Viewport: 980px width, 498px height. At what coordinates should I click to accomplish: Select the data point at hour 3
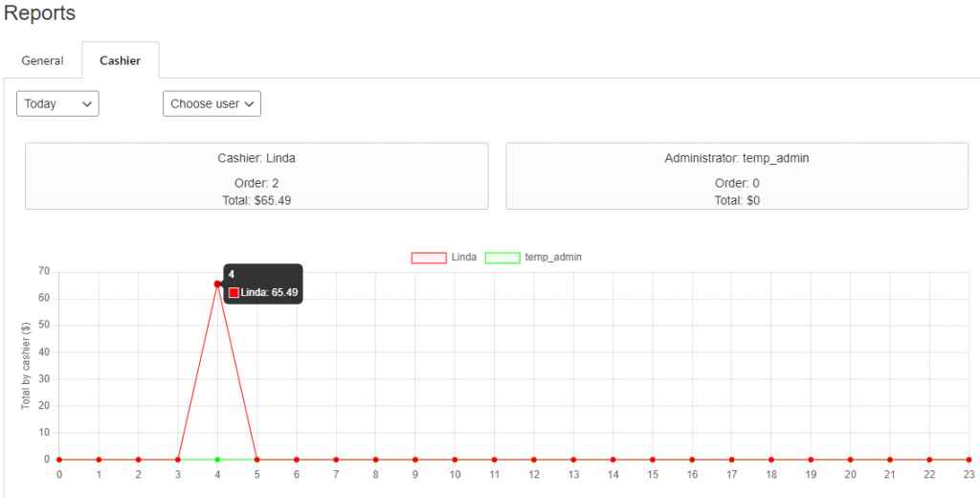[178, 460]
